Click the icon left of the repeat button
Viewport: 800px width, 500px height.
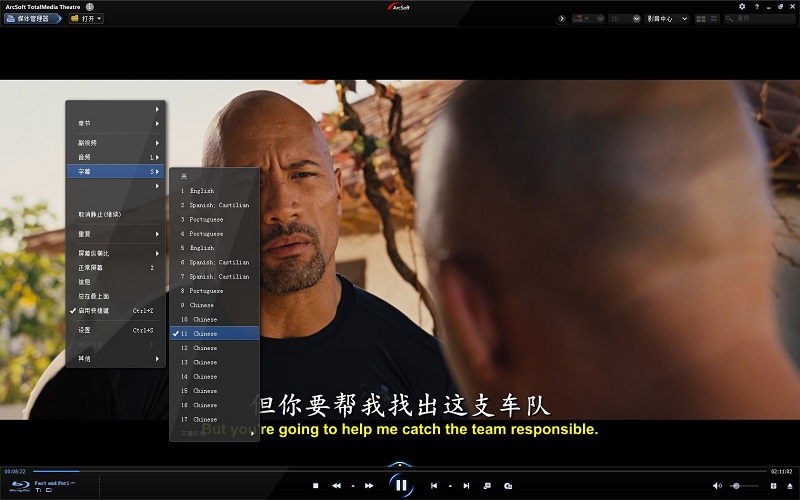[487, 486]
